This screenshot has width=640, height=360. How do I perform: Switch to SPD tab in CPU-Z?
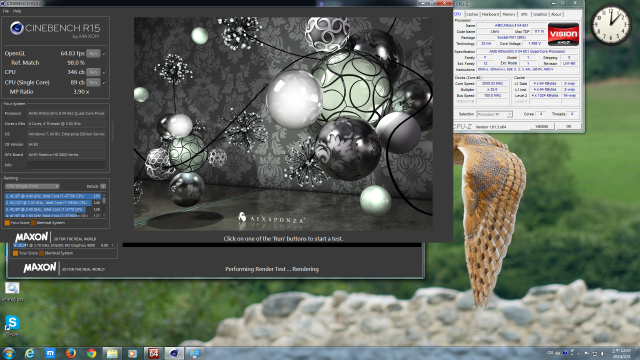524,14
